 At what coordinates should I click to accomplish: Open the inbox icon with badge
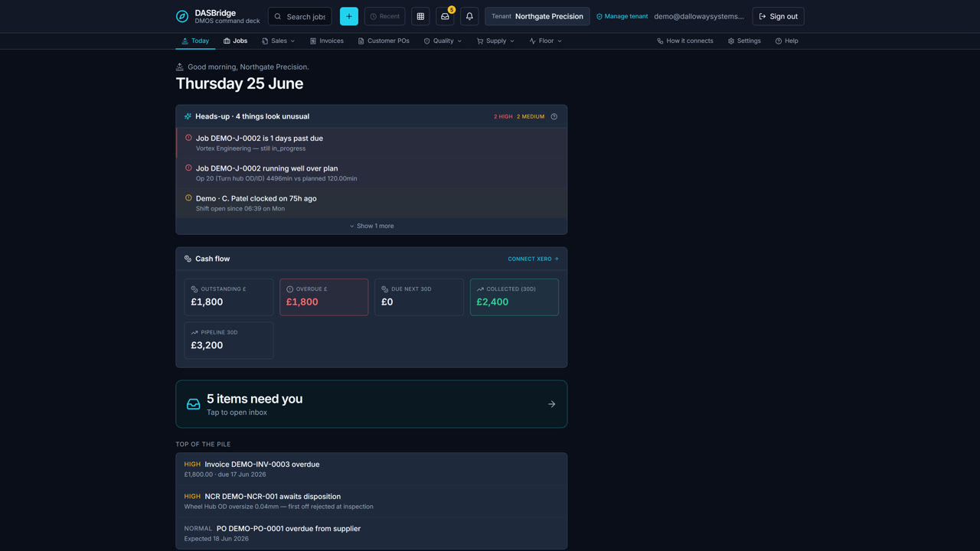click(x=445, y=16)
